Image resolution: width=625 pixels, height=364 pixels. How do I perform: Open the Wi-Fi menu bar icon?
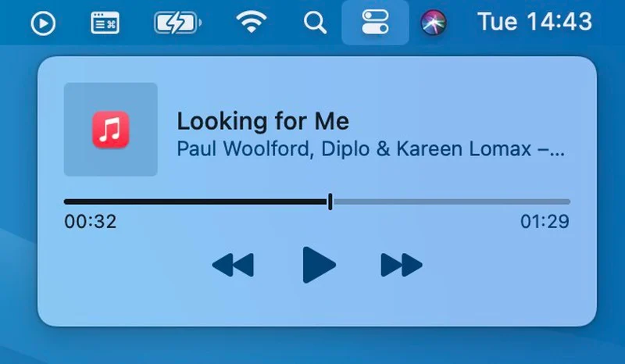coord(251,22)
